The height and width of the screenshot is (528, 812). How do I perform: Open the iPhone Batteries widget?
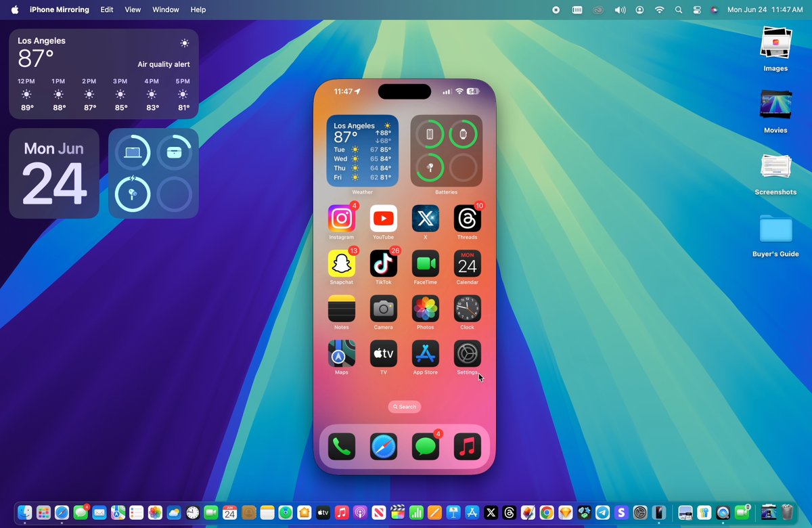447,151
